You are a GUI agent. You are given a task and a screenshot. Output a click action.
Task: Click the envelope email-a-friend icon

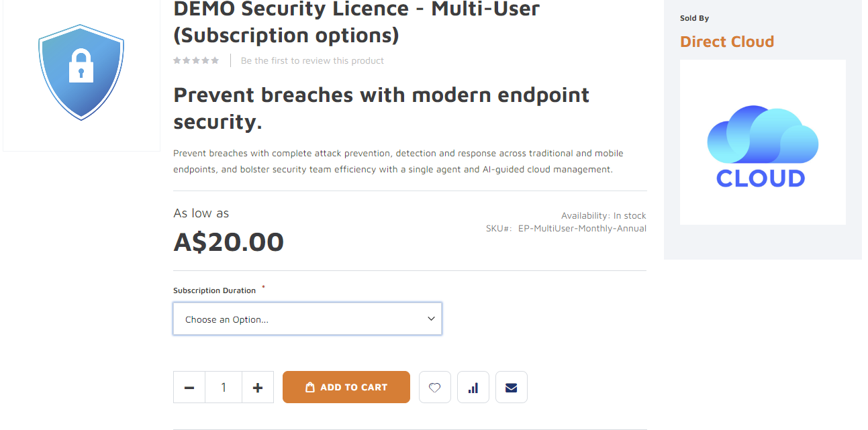click(512, 387)
